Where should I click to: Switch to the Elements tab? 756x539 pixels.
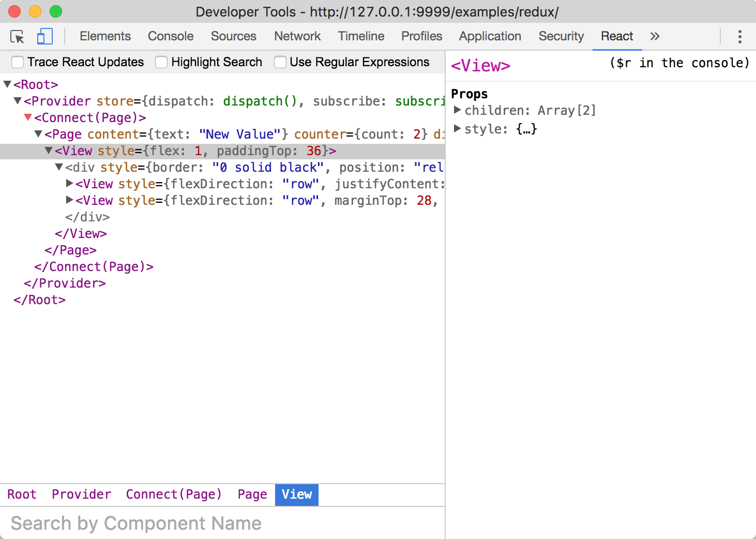(105, 36)
